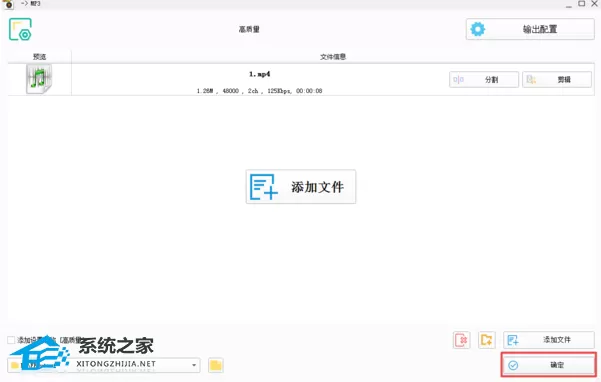Screen dimensions: 601x382
Task: Confirm with the 确定 button
Action: pyautogui.click(x=549, y=365)
